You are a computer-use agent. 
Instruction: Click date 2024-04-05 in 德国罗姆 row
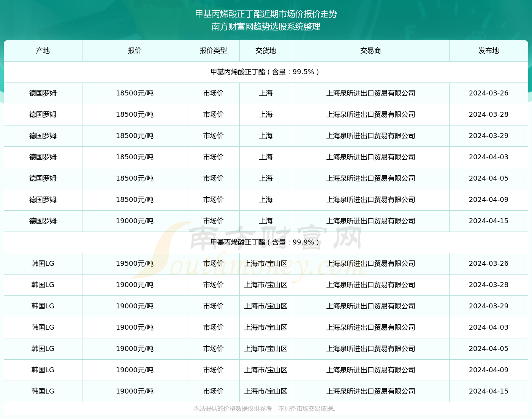click(489, 178)
